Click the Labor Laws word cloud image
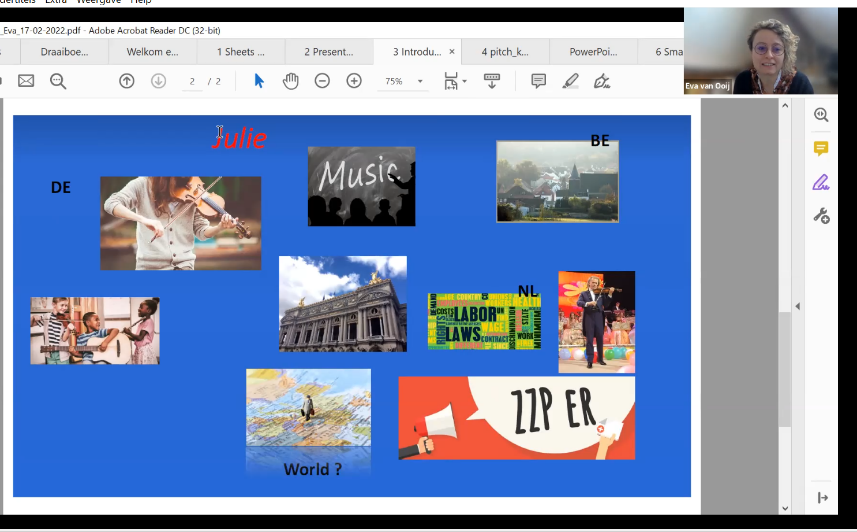Image resolution: width=857 pixels, height=532 pixels. coord(484,321)
